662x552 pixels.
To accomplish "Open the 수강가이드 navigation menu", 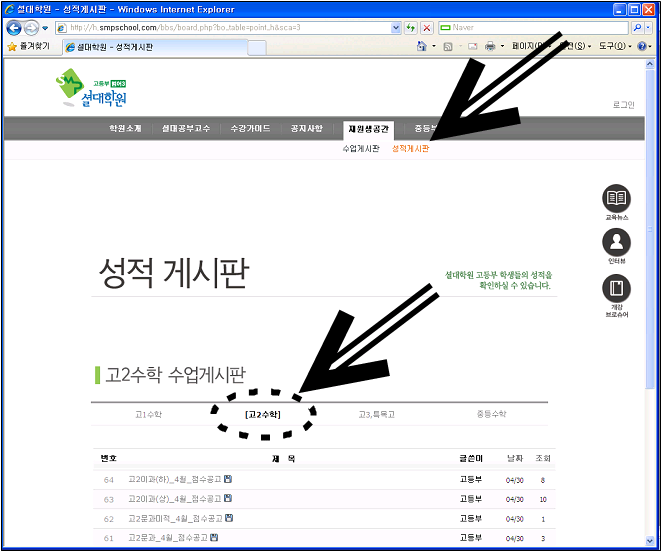I will click(250, 128).
